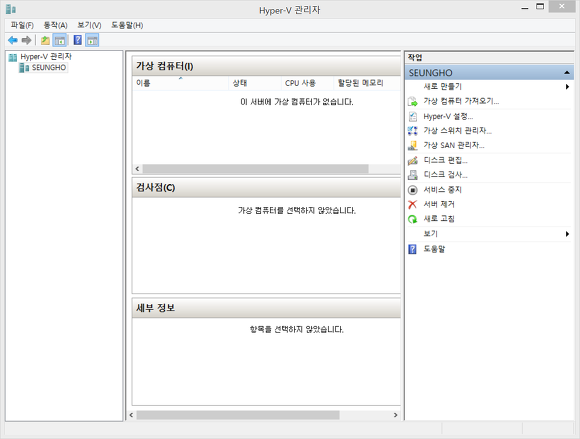
Task: Open the 보기(V) menu
Action: pos(89,25)
